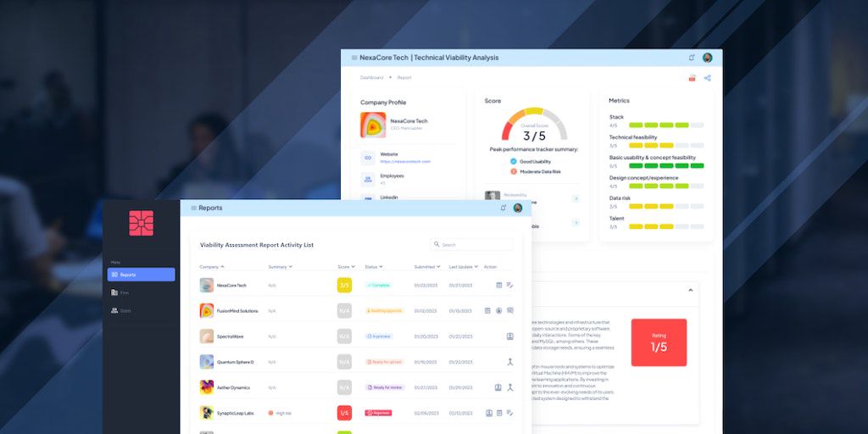868x434 pixels.
Task: Click FusionMind Solutions logo thumbnail
Action: (207, 310)
